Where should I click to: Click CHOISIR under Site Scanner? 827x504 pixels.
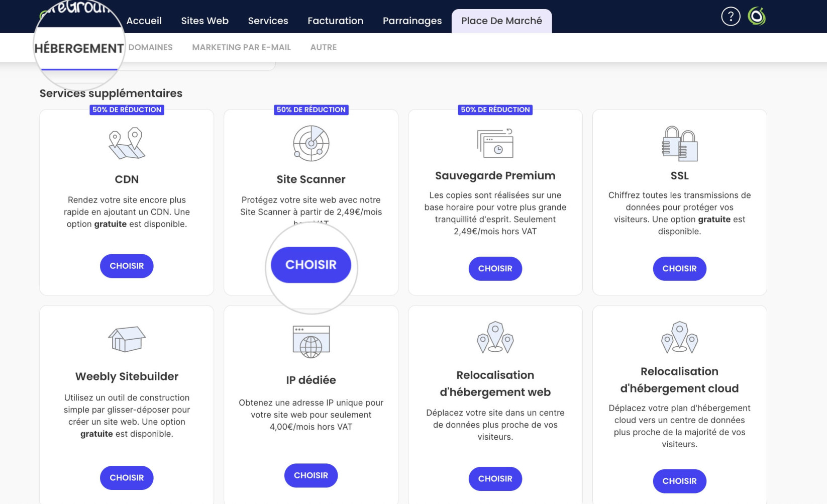[x=311, y=265]
